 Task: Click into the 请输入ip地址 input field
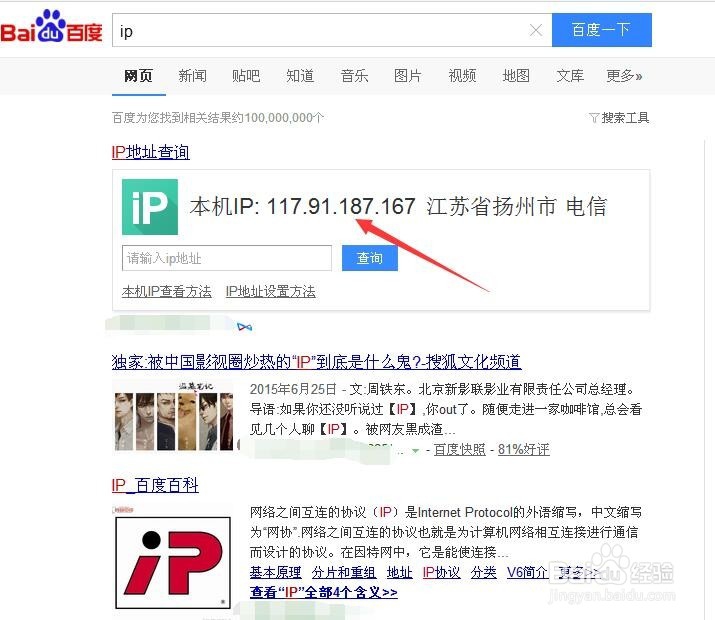click(x=227, y=258)
